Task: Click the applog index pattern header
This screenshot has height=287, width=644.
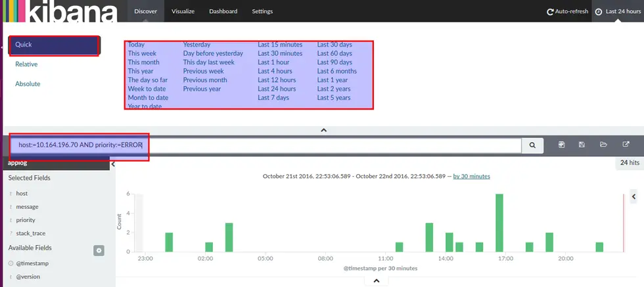Action: coord(55,163)
